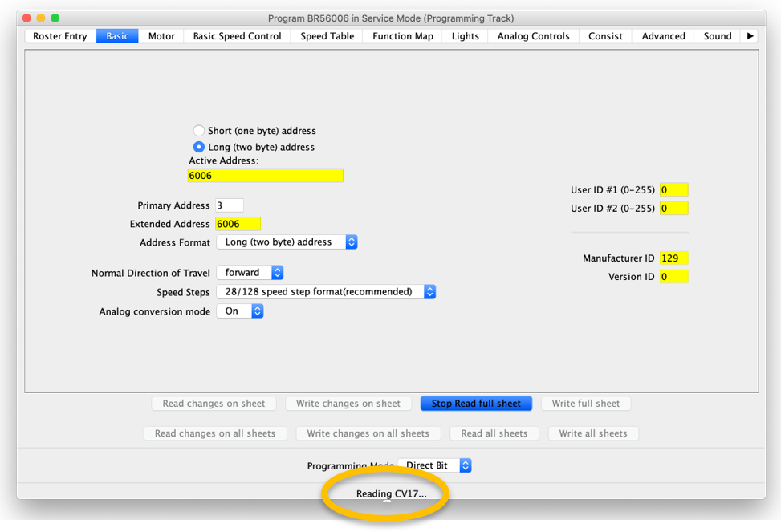Select the Consist tab
Image resolution: width=781 pixels, height=532 pixels.
click(x=605, y=36)
